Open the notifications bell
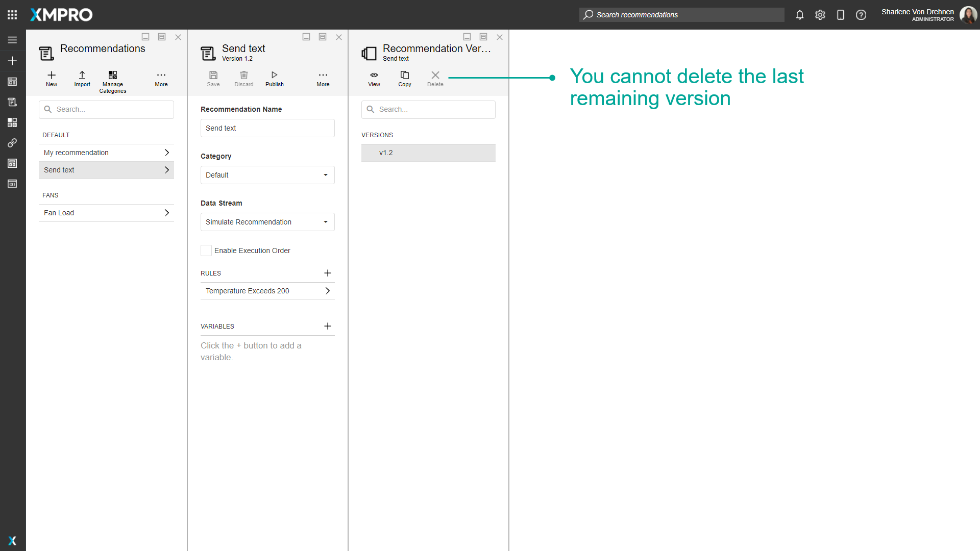The width and height of the screenshot is (980, 551). (799, 15)
